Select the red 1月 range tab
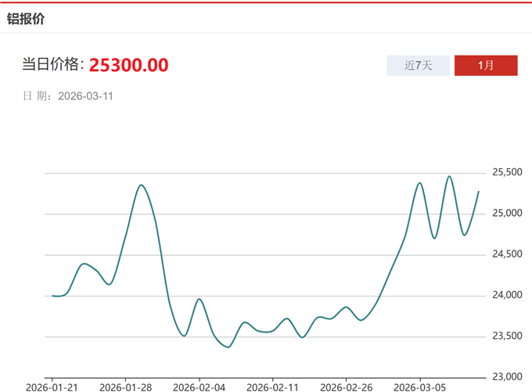Screen dimensions: 532x392 coord(486,66)
